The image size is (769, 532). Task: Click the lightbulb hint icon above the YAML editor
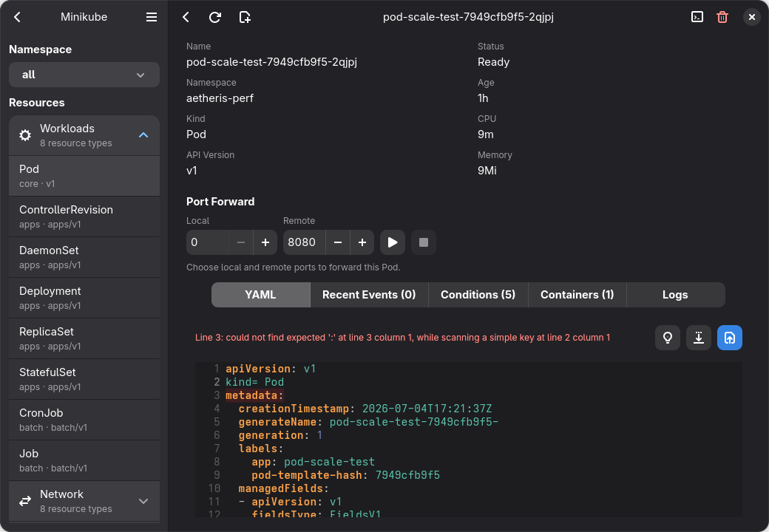[668, 338]
